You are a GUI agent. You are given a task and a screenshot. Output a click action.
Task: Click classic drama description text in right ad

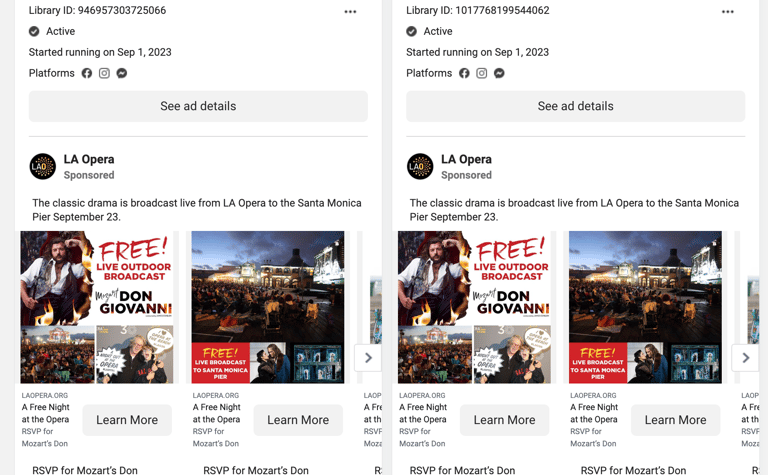coord(574,210)
